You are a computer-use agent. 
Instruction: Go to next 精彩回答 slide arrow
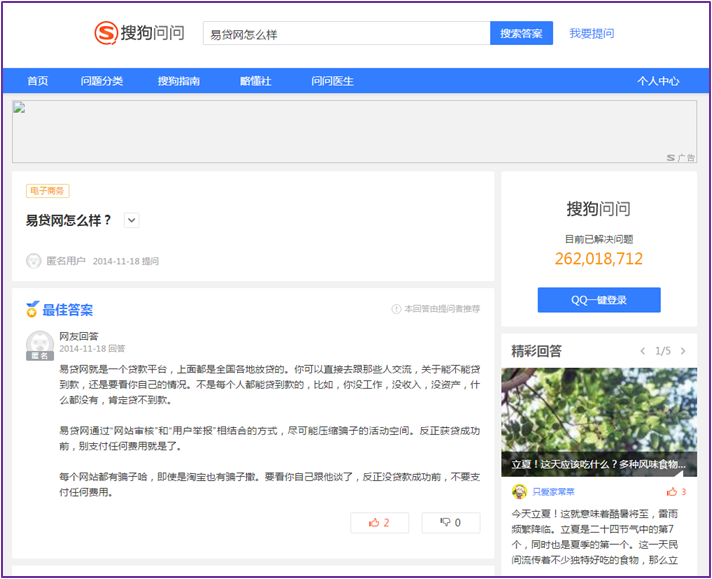[683, 351]
